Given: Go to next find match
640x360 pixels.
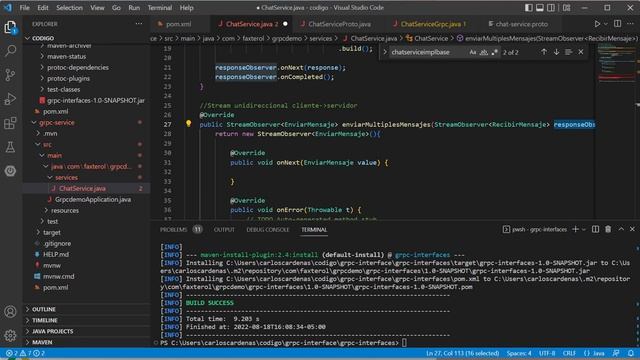Looking at the screenshot, I should 556,52.
